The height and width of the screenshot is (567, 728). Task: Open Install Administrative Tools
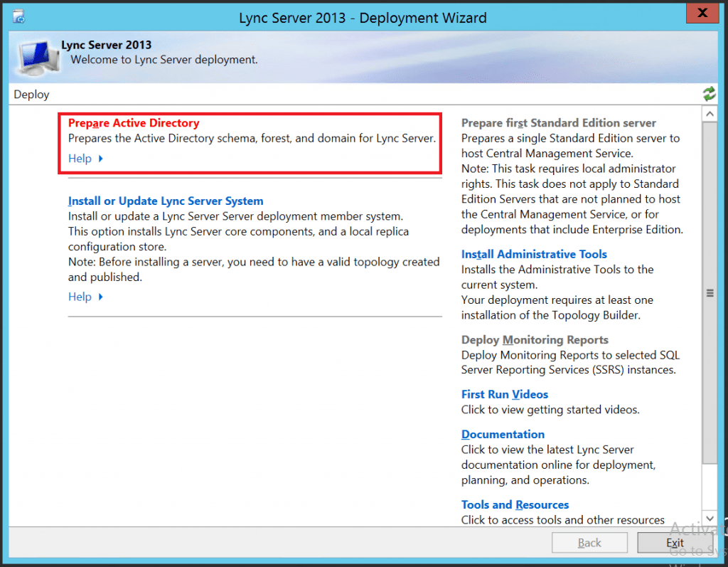click(x=534, y=254)
